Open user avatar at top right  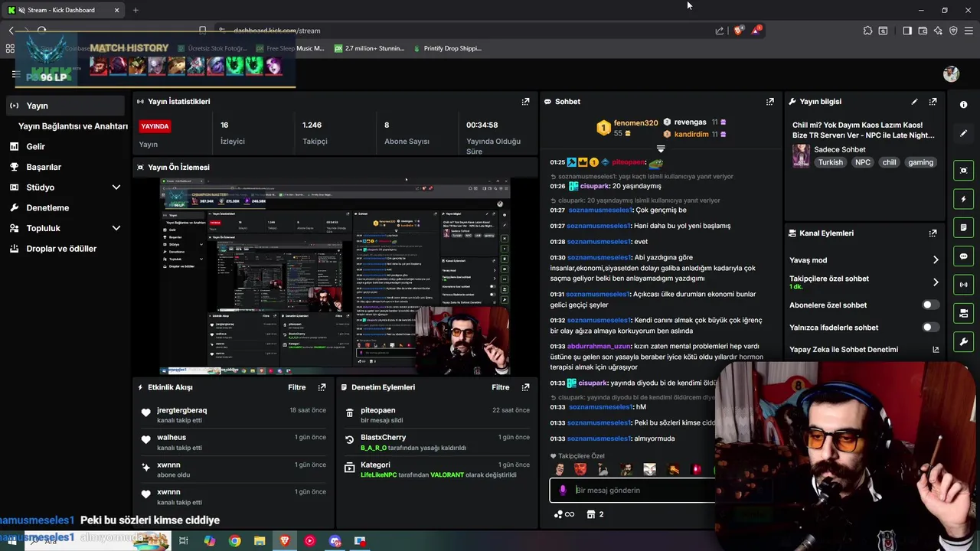pos(951,73)
